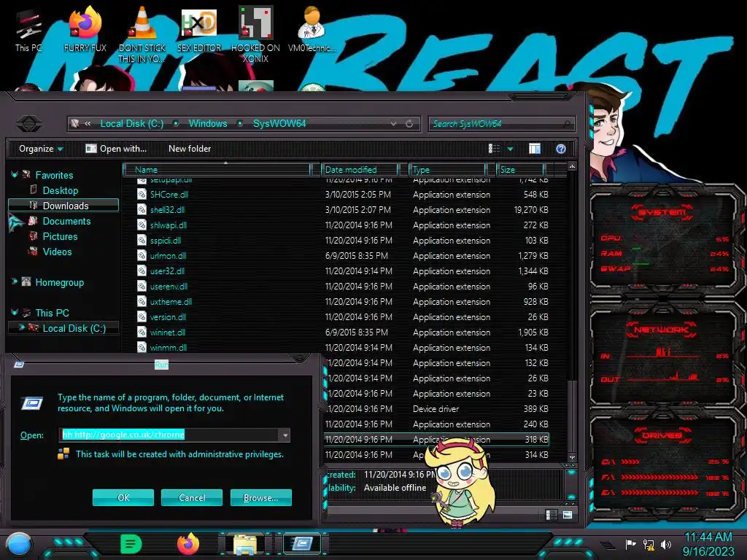The width and height of the screenshot is (747, 560).
Task: Switch to large thumbnails view icon at bottom
Action: click(568, 515)
